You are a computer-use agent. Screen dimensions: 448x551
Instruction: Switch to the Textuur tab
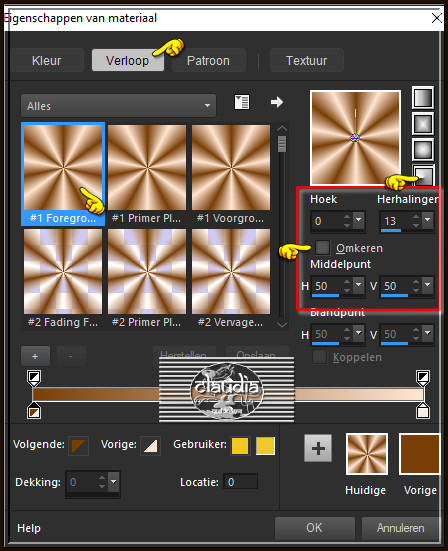coord(306,60)
